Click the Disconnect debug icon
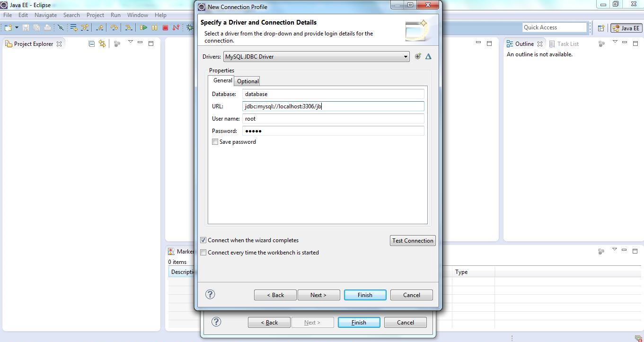The width and height of the screenshot is (644, 342). click(x=176, y=27)
